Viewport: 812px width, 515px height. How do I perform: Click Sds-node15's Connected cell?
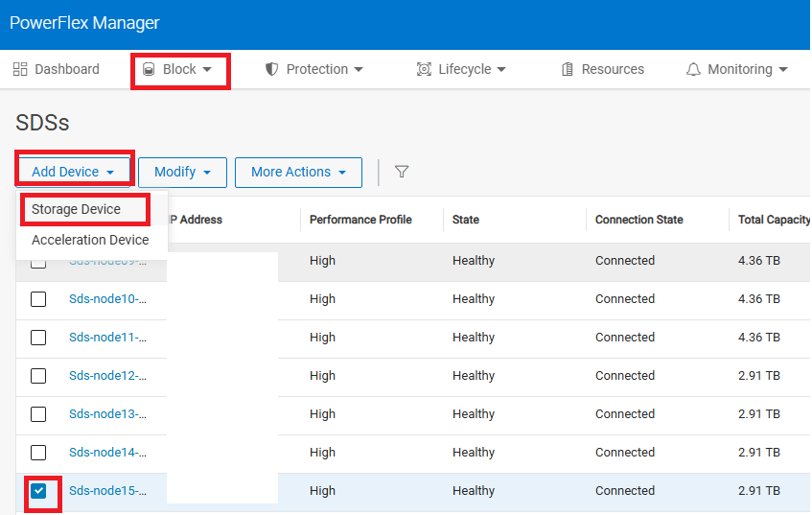point(625,491)
